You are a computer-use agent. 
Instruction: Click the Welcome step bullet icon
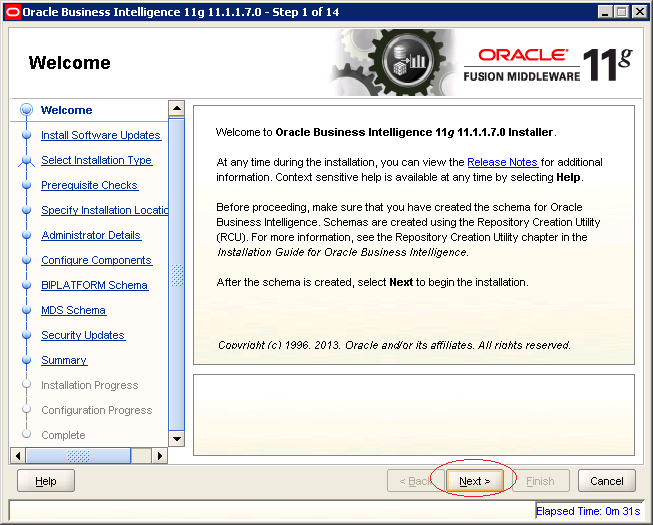tap(26, 109)
